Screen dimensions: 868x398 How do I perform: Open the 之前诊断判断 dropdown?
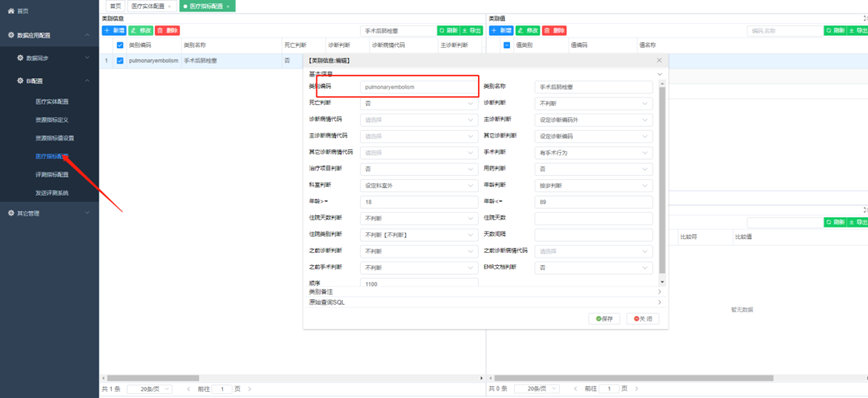click(419, 251)
